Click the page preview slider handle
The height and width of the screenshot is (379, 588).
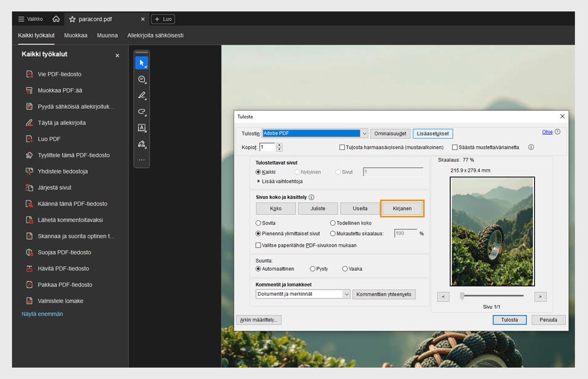tap(462, 296)
